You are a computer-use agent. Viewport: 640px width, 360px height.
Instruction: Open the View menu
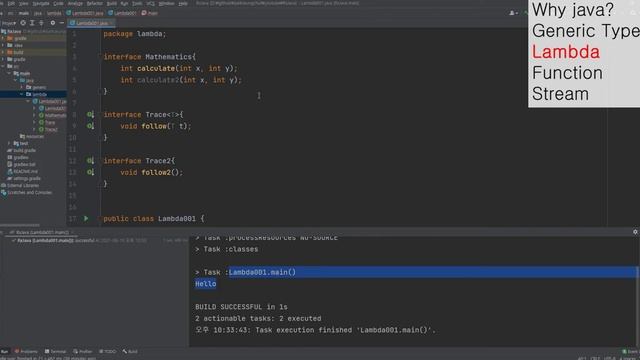click(24, 3)
